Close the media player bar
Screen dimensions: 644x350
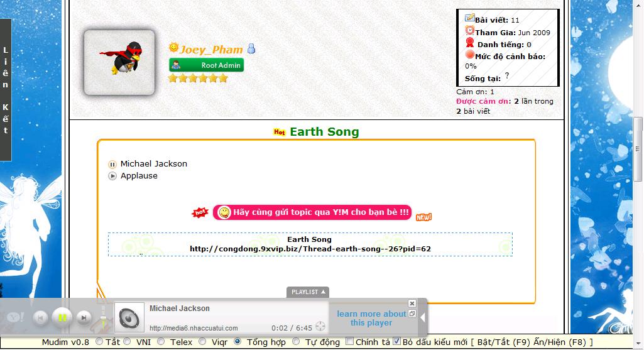[412, 304]
